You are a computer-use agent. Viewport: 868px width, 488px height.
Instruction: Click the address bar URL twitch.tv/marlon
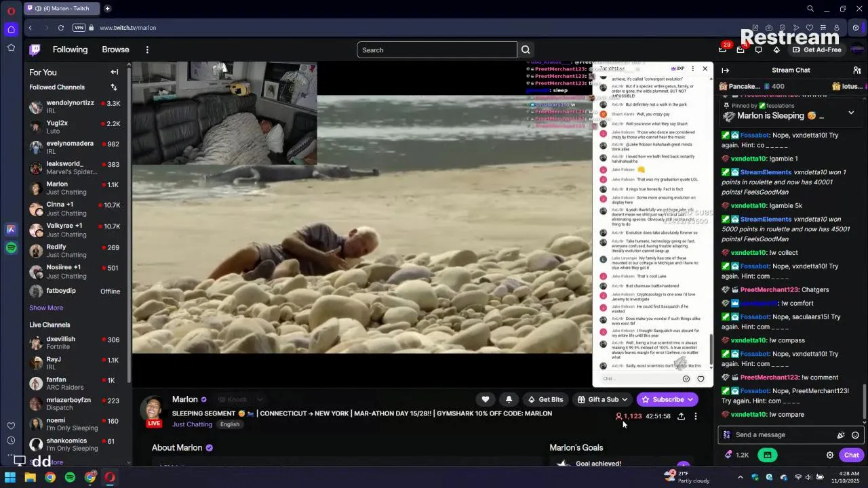(127, 28)
